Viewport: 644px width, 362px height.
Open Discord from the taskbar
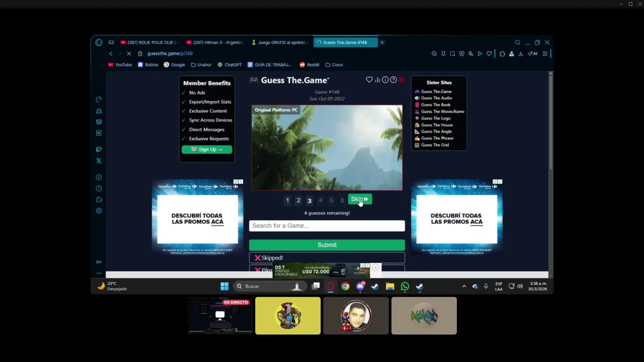[360, 286]
